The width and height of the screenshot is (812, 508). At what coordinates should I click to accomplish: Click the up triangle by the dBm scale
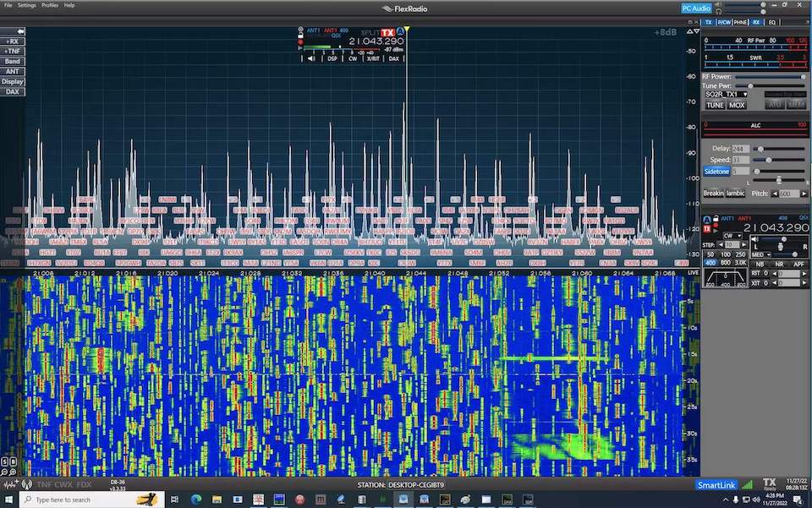[690, 31]
